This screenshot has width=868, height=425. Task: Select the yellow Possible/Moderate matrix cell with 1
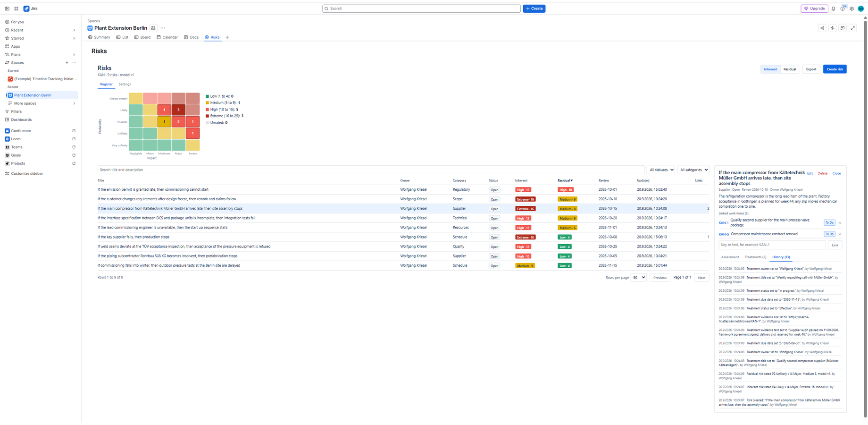(164, 122)
